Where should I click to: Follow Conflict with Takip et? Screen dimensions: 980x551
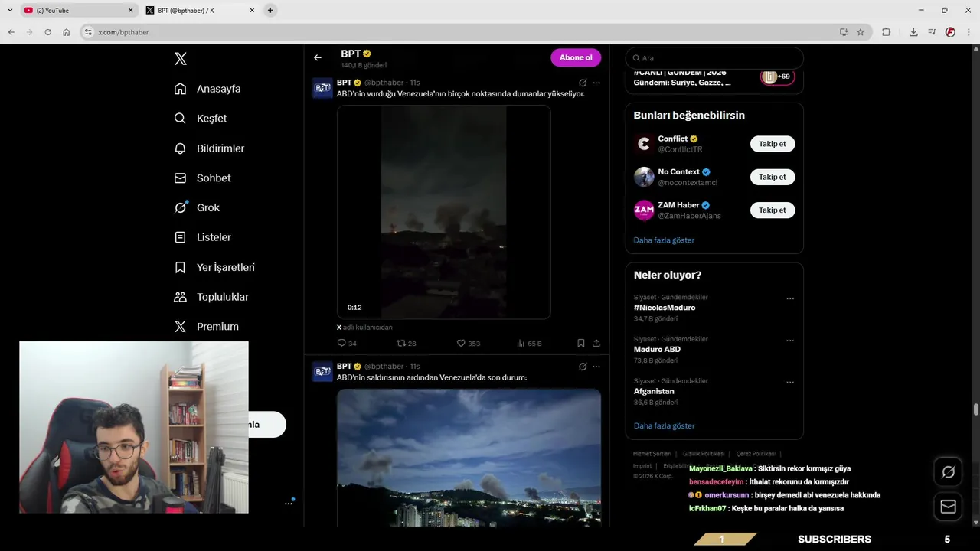[773, 144]
